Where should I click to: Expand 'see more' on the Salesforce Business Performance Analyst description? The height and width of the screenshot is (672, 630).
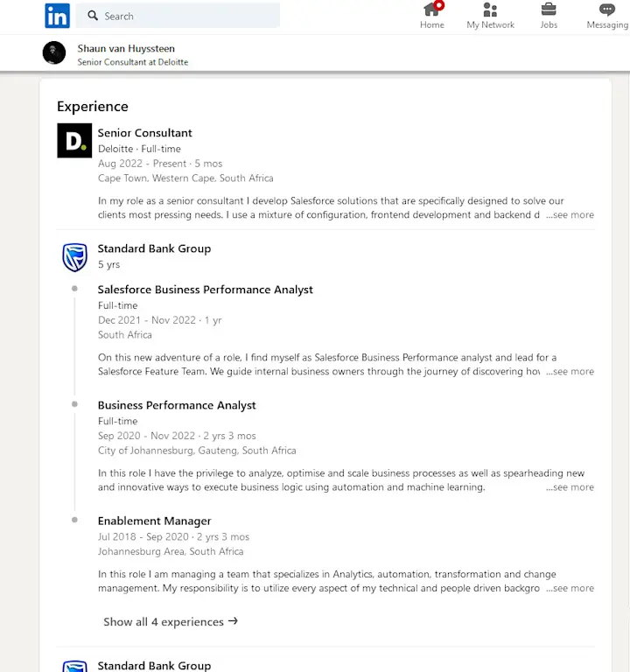(x=570, y=372)
